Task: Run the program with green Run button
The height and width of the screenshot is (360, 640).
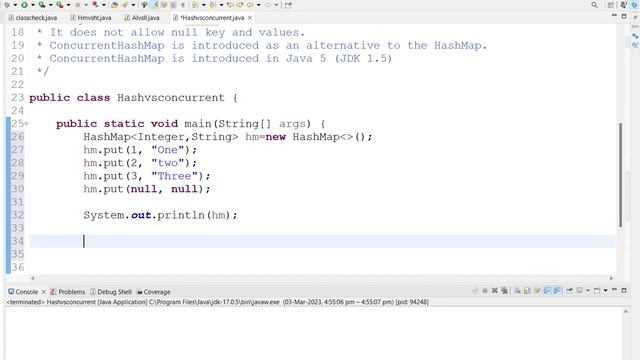Action: pyautogui.click(x=24, y=5)
